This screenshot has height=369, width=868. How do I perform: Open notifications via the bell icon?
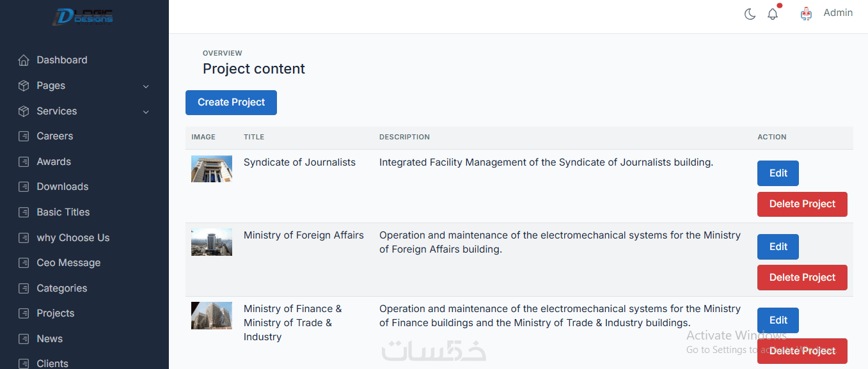773,14
